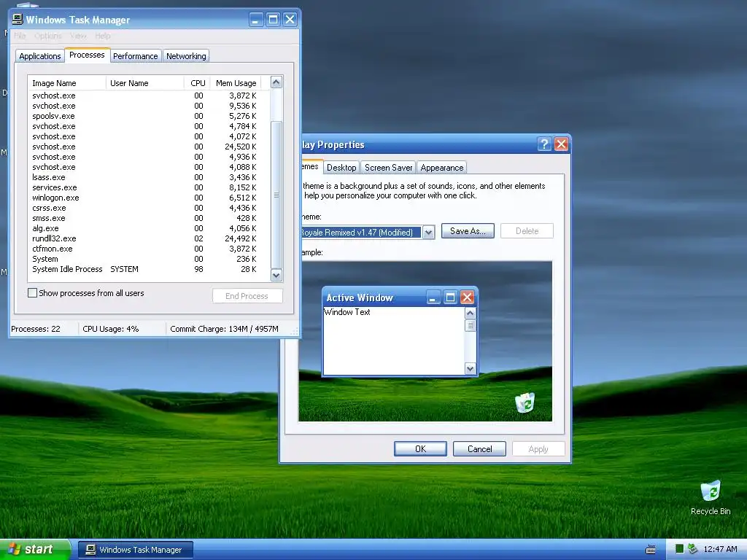Sort processes by Image Name column
The width and height of the screenshot is (747, 560).
[x=66, y=83]
